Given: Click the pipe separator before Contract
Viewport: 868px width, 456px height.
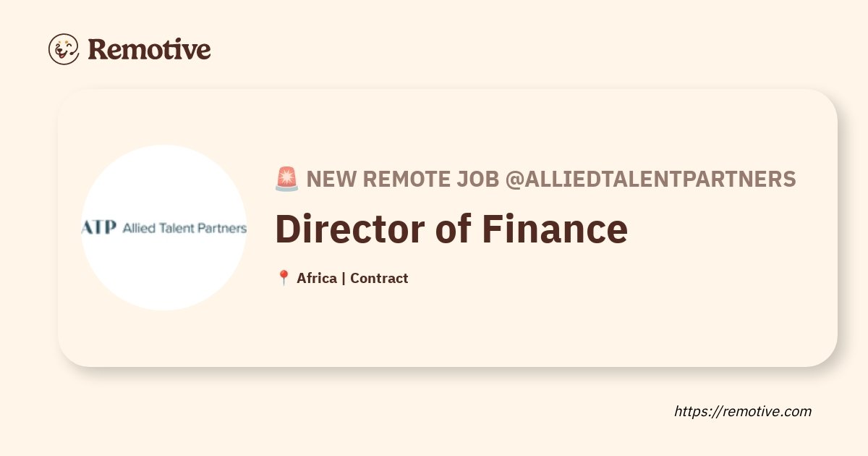Looking at the screenshot, I should pyautogui.click(x=344, y=278).
